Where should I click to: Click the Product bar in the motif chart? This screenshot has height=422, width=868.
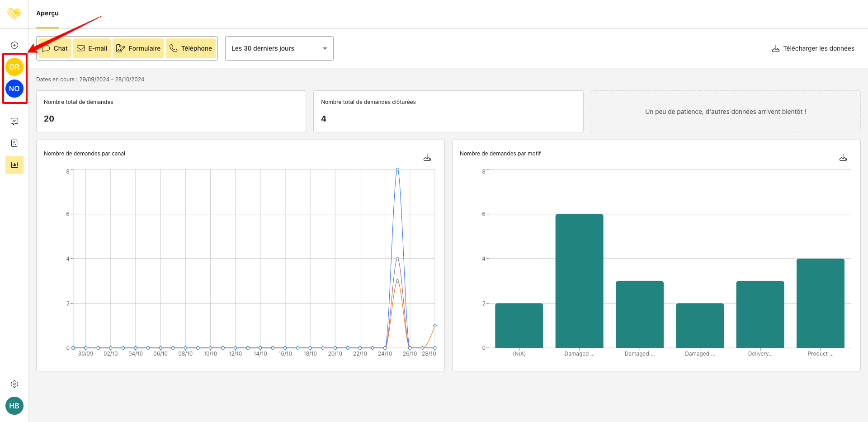coord(820,303)
